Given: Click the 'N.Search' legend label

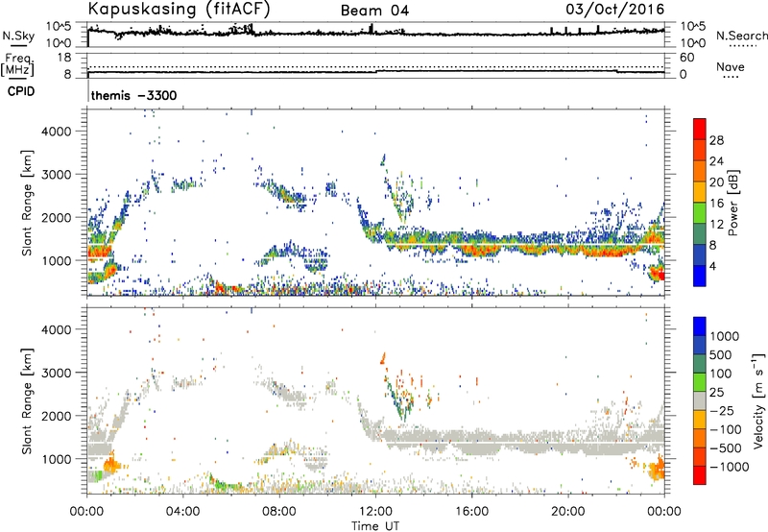Looking at the screenshot, I should coord(742,36).
